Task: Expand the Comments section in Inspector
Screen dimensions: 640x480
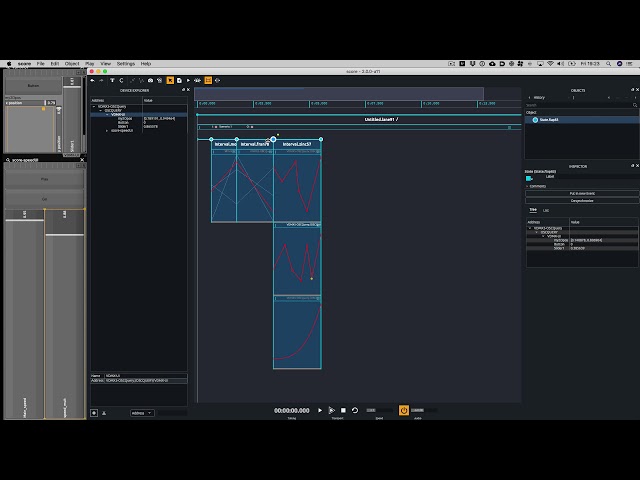Action: tap(528, 186)
